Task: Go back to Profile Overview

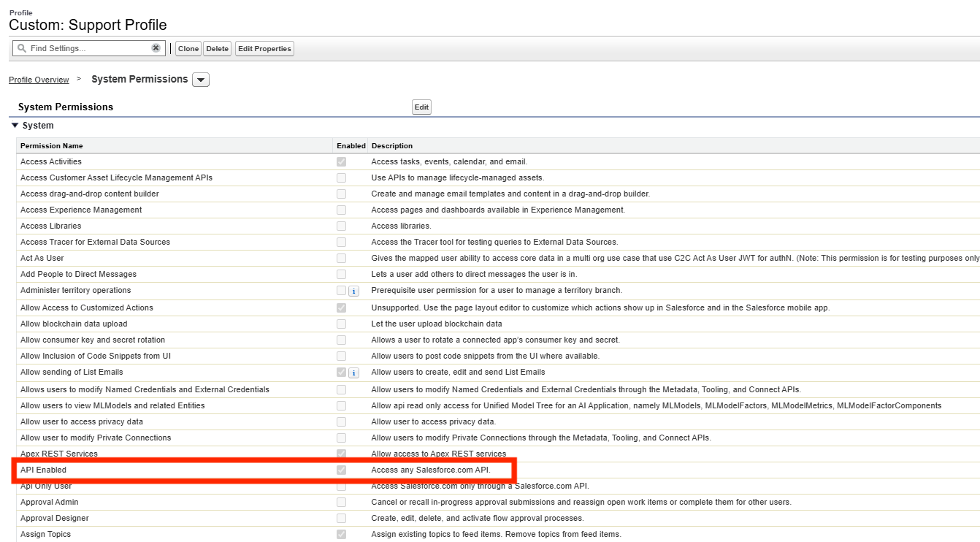Action: (39, 80)
